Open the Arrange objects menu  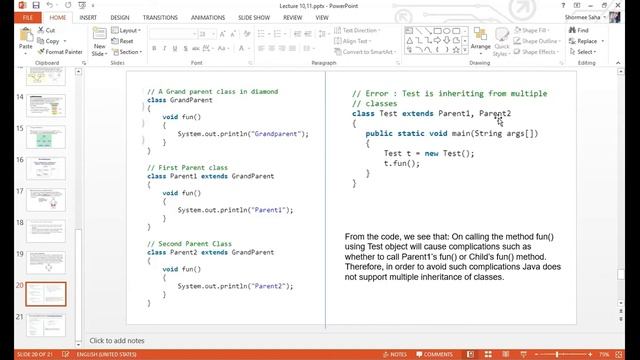click(480, 41)
